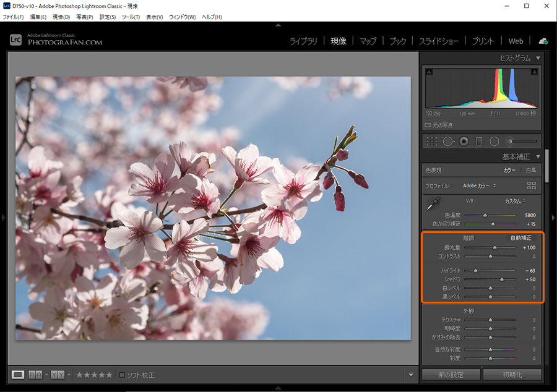Click the 色温度 value field 5800
This screenshot has width=557, height=392.
point(530,215)
